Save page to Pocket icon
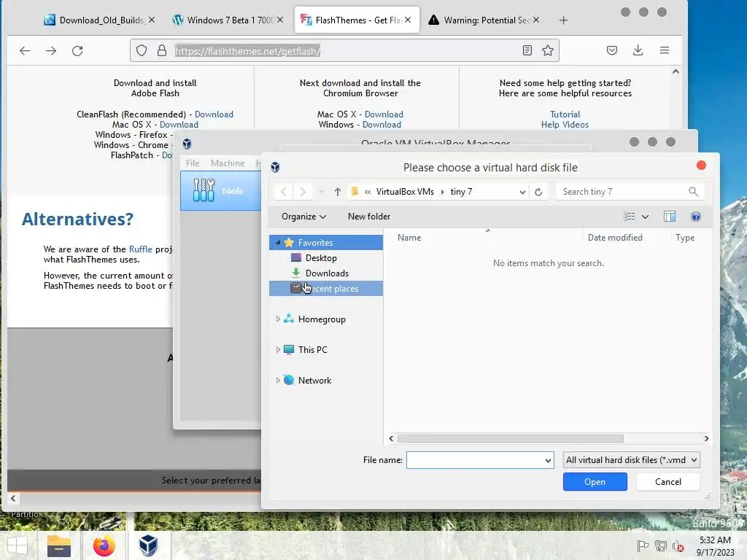Image resolution: width=747 pixels, height=560 pixels. 612,50
